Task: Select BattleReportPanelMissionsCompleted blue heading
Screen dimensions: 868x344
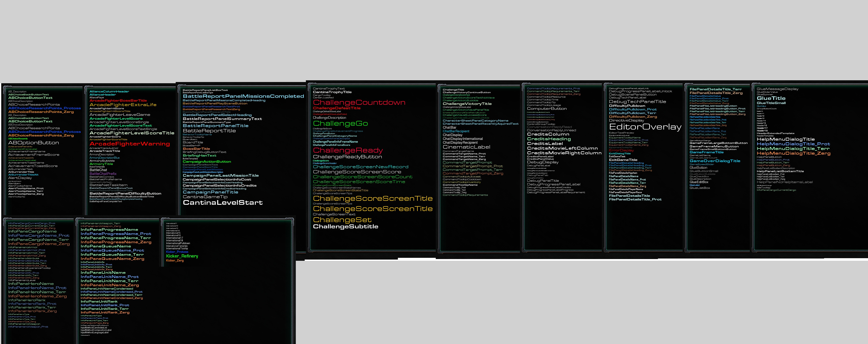Action: tap(243, 96)
